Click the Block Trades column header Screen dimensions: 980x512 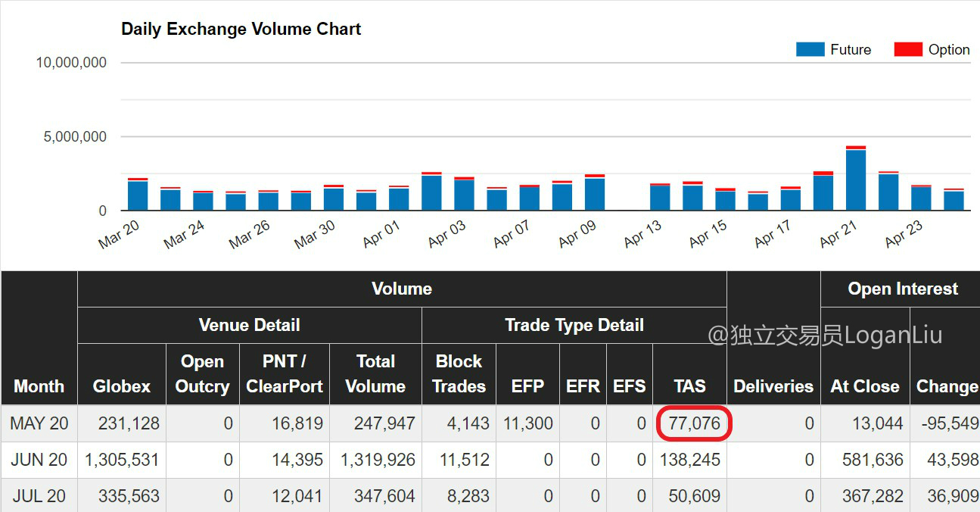[459, 374]
